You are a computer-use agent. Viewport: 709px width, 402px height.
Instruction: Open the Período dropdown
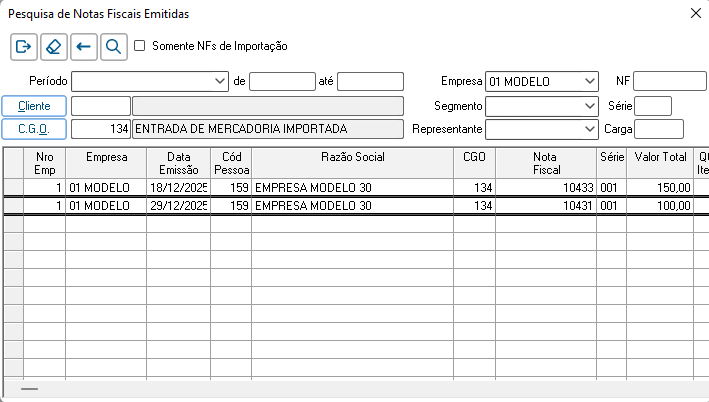pyautogui.click(x=220, y=82)
